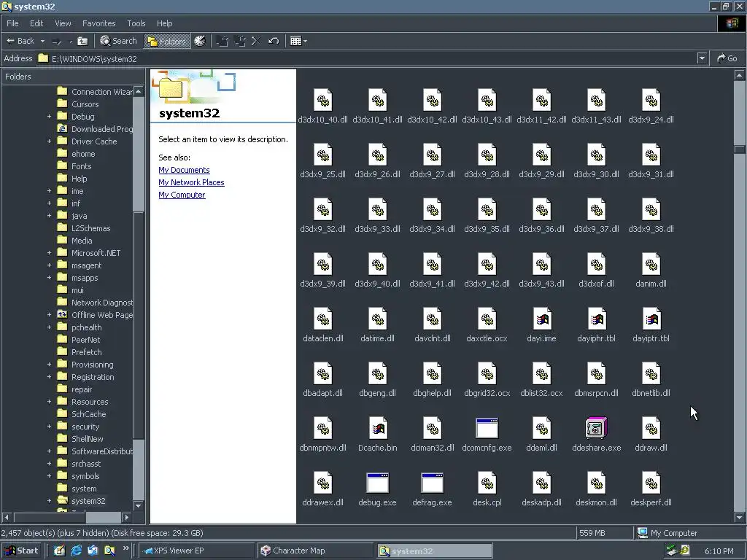
Task: Expand the Debug folder in tree
Action: [49, 117]
